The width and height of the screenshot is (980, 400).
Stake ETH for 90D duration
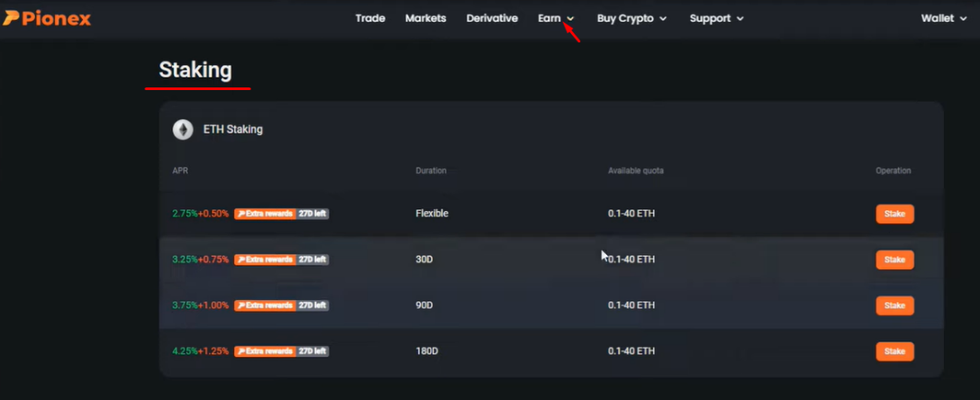(894, 305)
